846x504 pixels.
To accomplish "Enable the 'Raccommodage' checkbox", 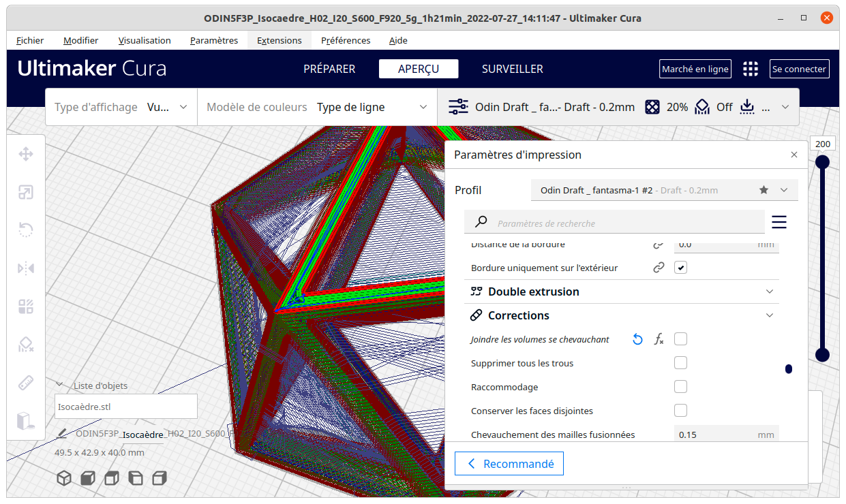I will 680,387.
